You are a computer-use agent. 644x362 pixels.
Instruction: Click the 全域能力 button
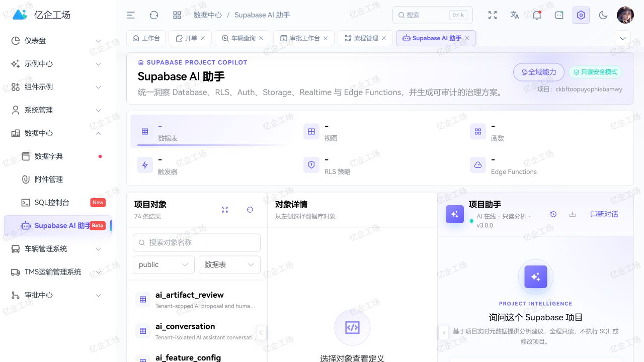tap(539, 72)
